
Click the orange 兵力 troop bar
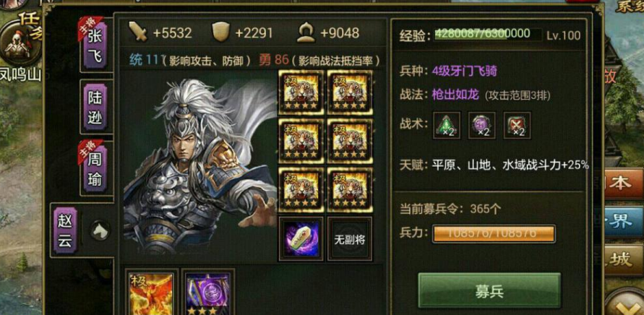click(494, 233)
